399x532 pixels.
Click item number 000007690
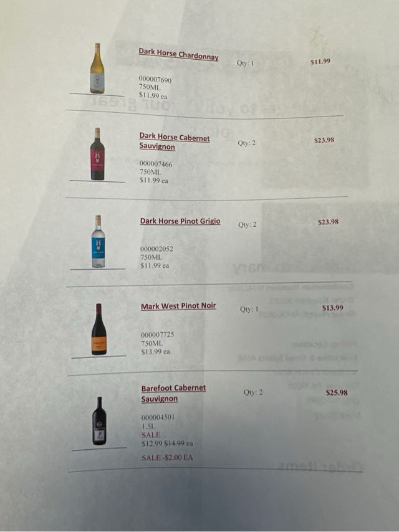155,80
